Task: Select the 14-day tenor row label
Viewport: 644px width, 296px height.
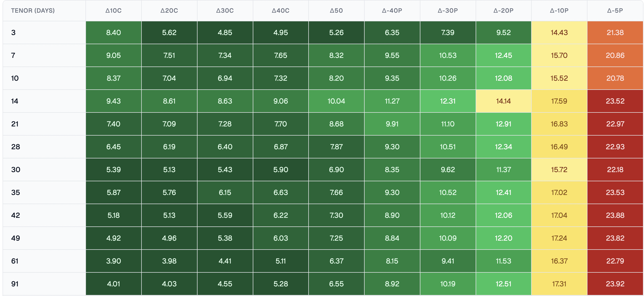Action: pos(15,101)
